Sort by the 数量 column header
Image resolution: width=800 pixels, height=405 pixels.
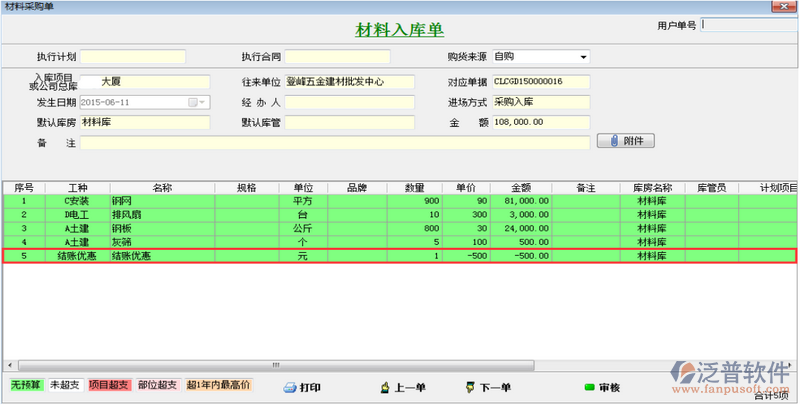(414, 187)
